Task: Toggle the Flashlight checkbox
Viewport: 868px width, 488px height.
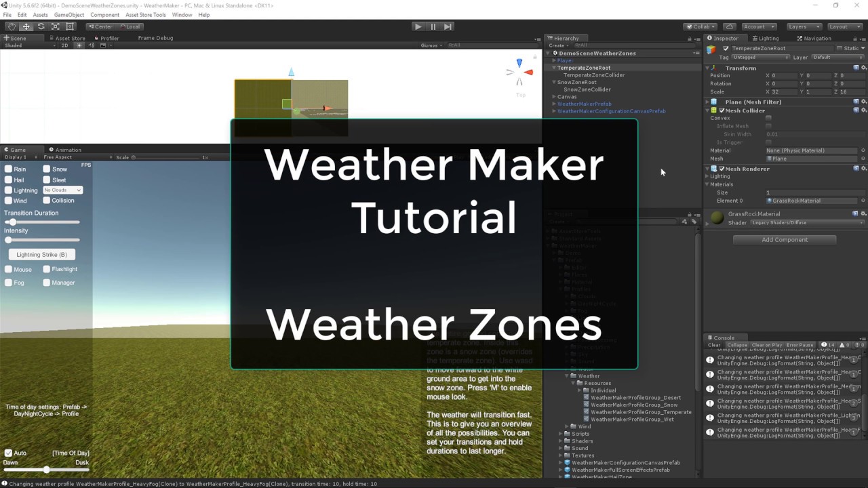Action: tap(47, 269)
